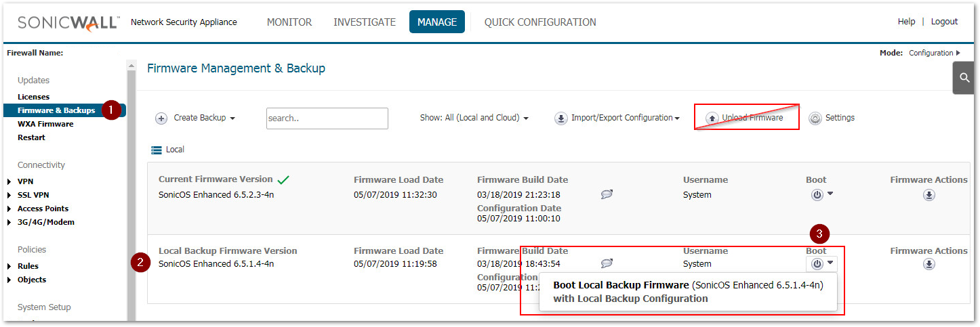Click configuration date 05/07/2019 11:00:10
Viewport: 980px width, 327px height.
pyautogui.click(x=518, y=219)
